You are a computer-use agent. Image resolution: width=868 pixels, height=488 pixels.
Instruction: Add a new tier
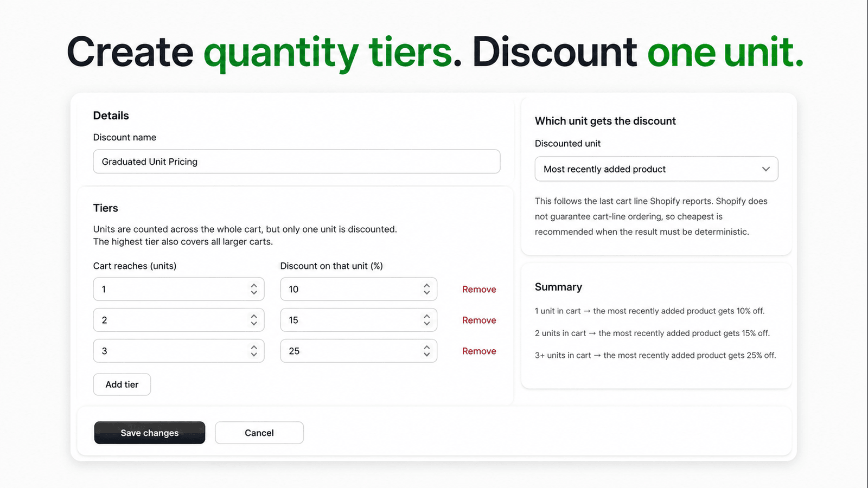click(x=122, y=384)
